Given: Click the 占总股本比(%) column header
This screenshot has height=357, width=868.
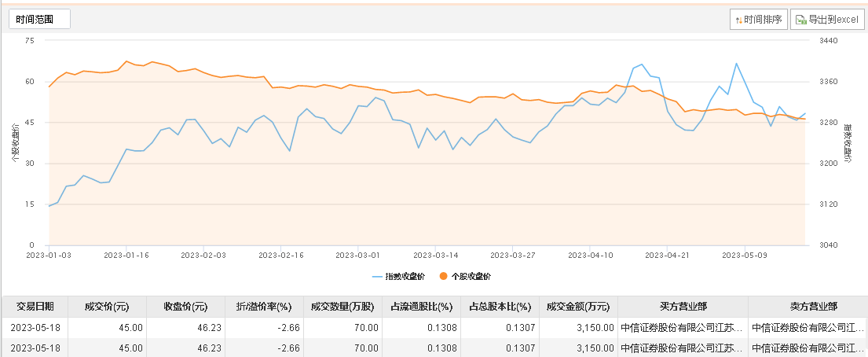Looking at the screenshot, I should click(x=500, y=307).
